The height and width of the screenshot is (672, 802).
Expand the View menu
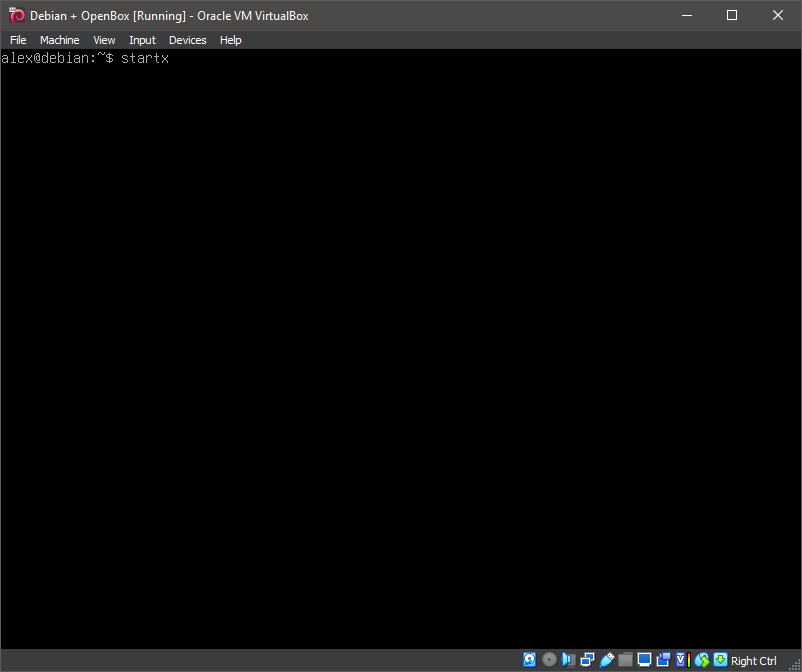104,40
